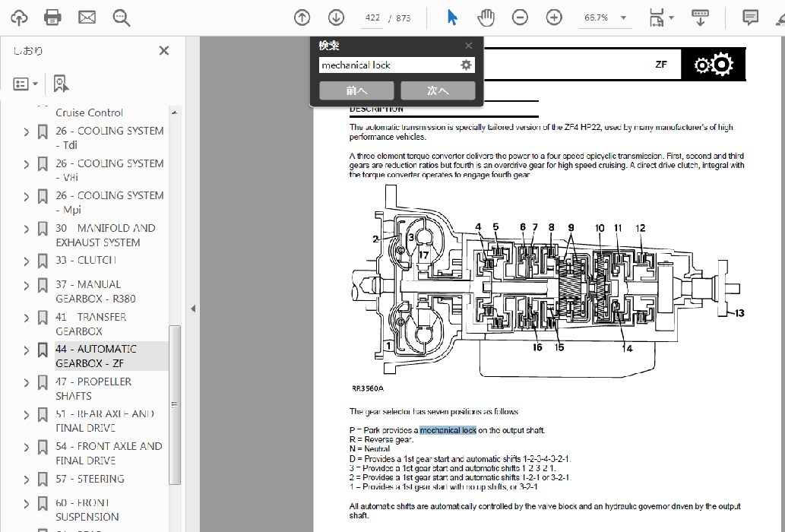The image size is (785, 532).
Task: Open bookmark 26 - COOLING SYSTEM - V8i
Action: 109,170
